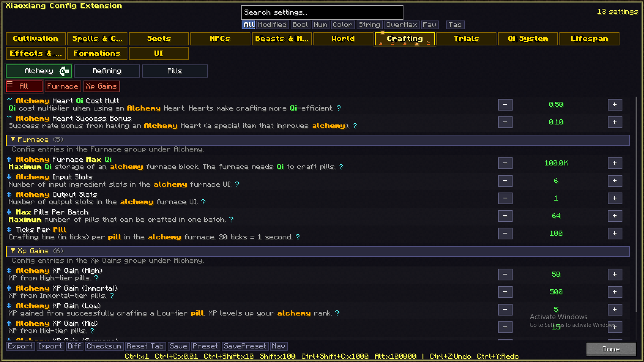Reduce Alchemy Input Slots count
This screenshot has width=644, height=362.
505,181
